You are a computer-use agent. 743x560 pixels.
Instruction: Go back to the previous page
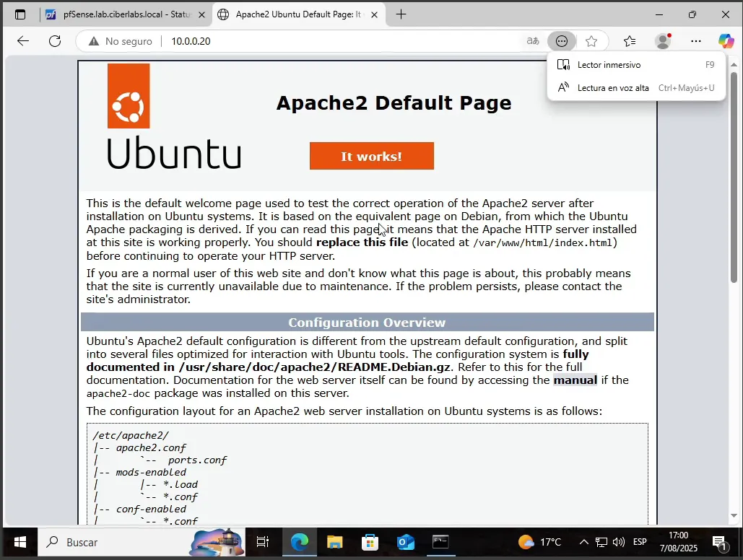pos(23,41)
